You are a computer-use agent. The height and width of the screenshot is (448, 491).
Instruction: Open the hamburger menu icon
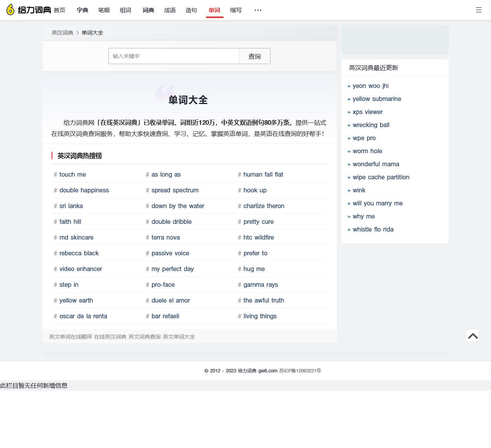[478, 10]
